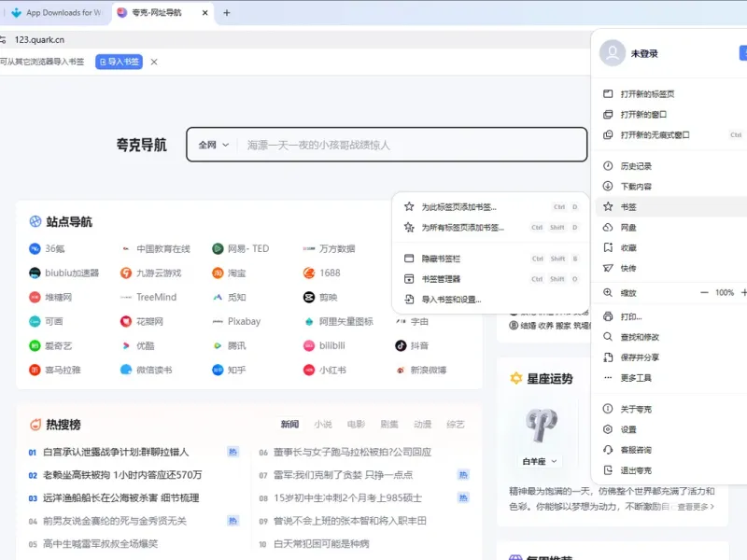Click the user avatar icon
Viewport: 747px width, 560px height.
(613, 53)
